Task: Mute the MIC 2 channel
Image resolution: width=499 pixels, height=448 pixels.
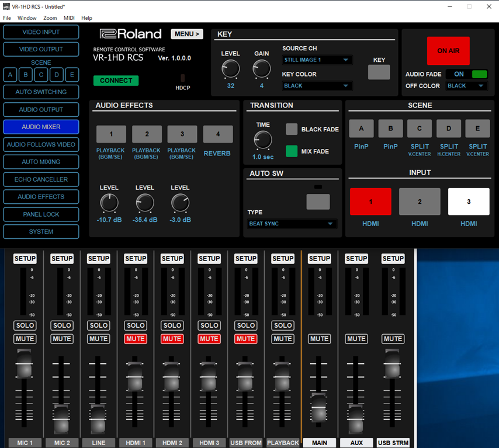Action: (x=62, y=339)
